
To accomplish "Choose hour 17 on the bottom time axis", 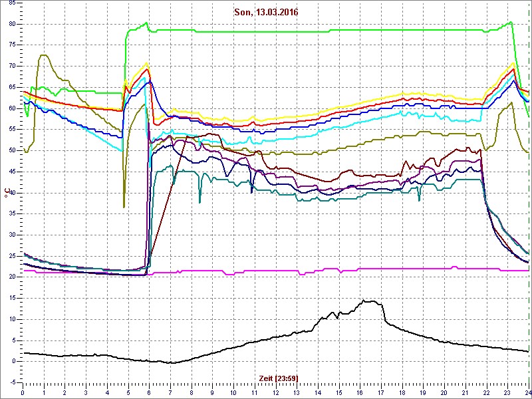I will (381, 393).
